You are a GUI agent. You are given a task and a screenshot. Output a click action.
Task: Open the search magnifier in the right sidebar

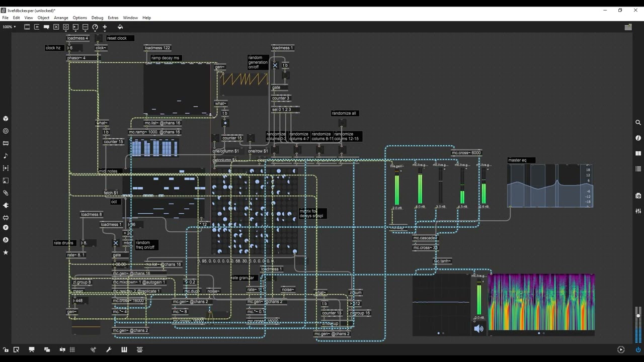[638, 123]
